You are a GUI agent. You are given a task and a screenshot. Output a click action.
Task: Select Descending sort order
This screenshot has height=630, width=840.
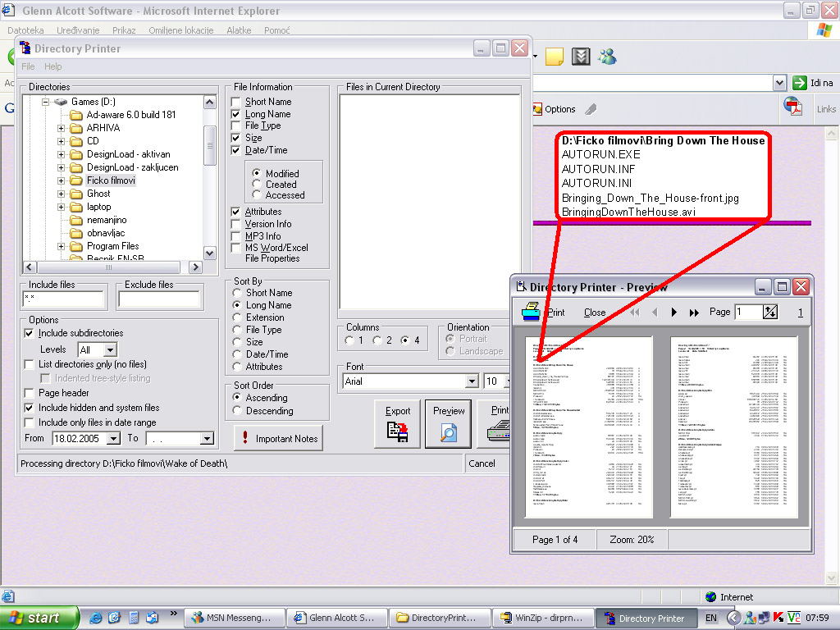[237, 410]
